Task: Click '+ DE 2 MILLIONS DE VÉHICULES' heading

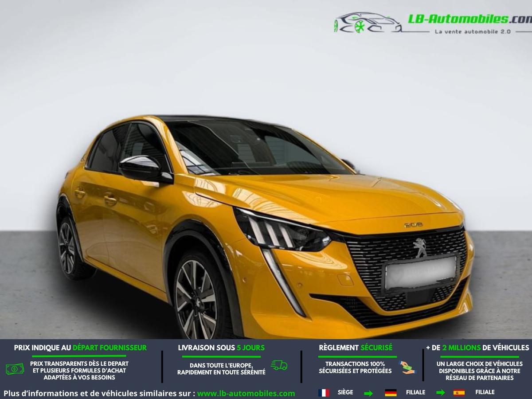Action: (477, 348)
